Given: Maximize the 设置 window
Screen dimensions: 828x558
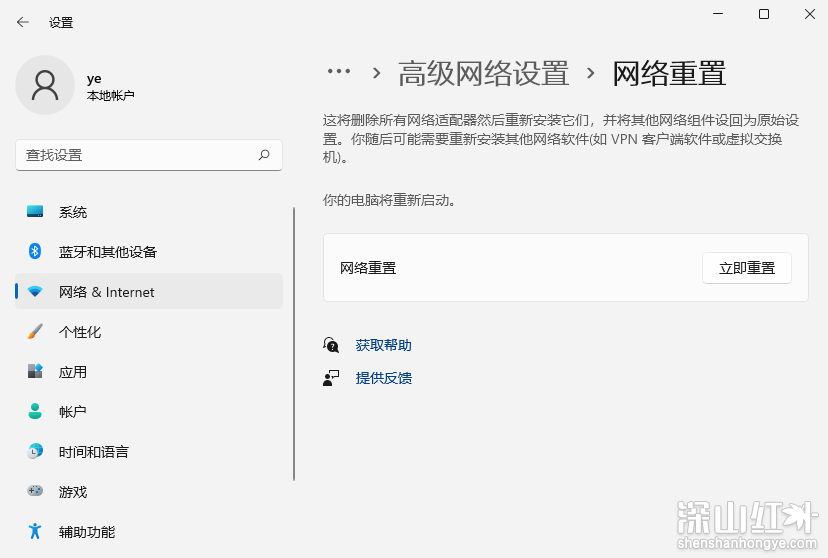Looking at the screenshot, I should point(764,14).
